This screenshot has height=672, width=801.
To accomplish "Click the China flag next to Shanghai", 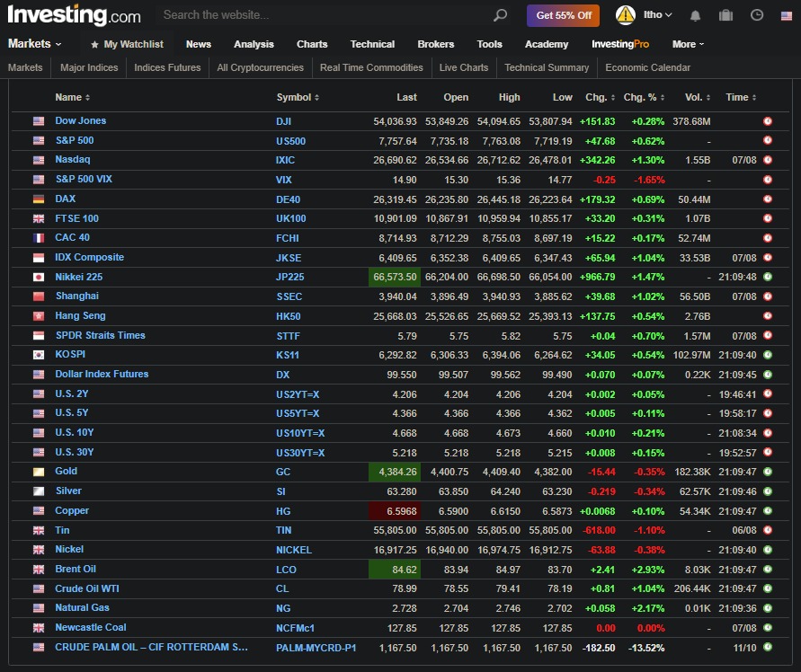I will (39, 296).
